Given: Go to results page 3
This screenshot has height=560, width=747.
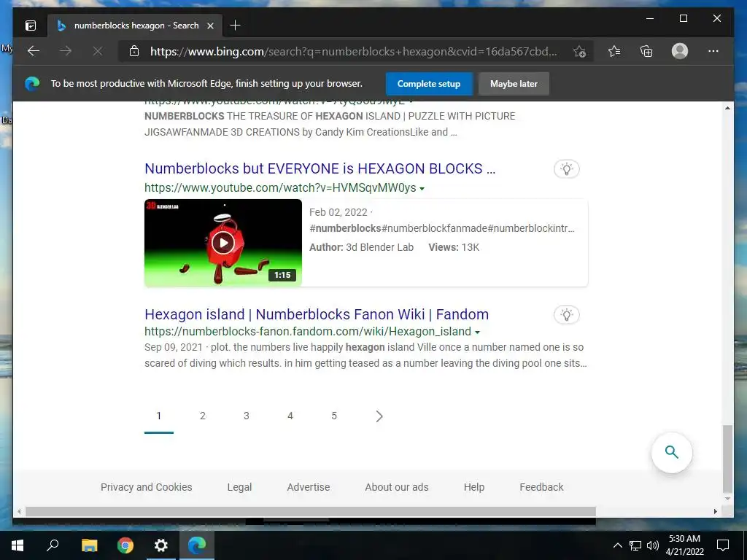Looking at the screenshot, I should (x=247, y=416).
